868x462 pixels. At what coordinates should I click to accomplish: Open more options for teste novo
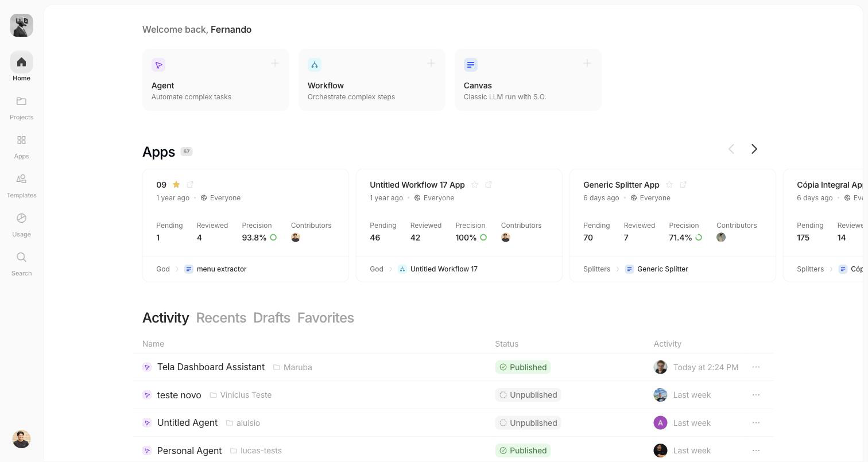[756, 395]
